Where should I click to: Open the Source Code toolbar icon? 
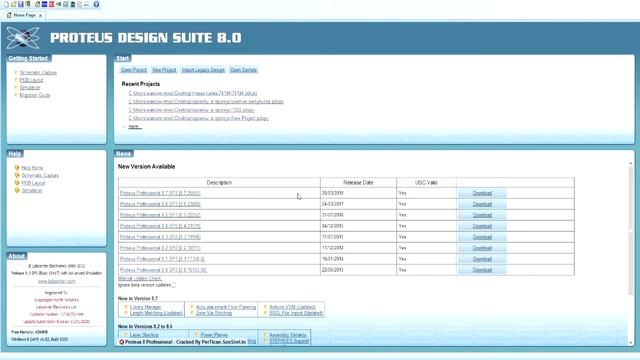[87, 4]
